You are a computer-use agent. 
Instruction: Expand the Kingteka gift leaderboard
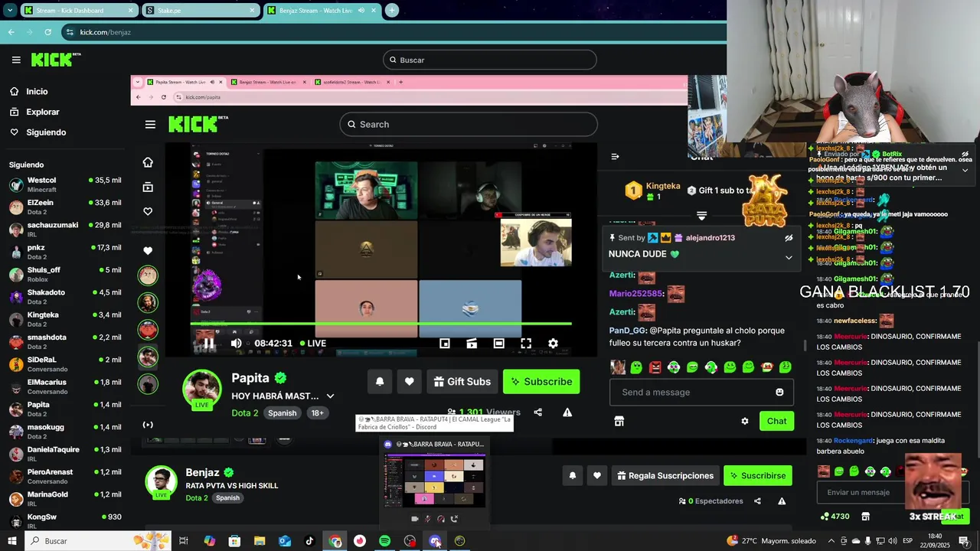click(701, 216)
